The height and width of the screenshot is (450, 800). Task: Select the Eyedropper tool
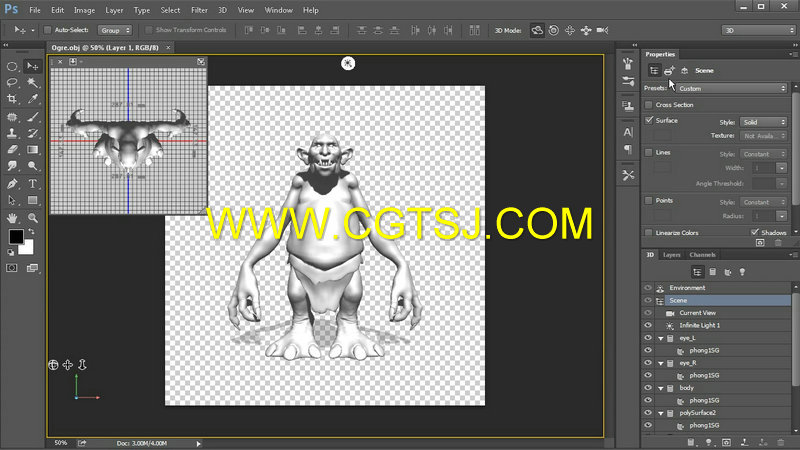coord(33,99)
